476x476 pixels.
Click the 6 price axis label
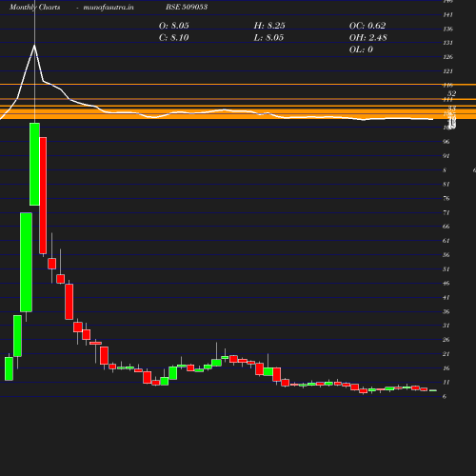(445, 397)
